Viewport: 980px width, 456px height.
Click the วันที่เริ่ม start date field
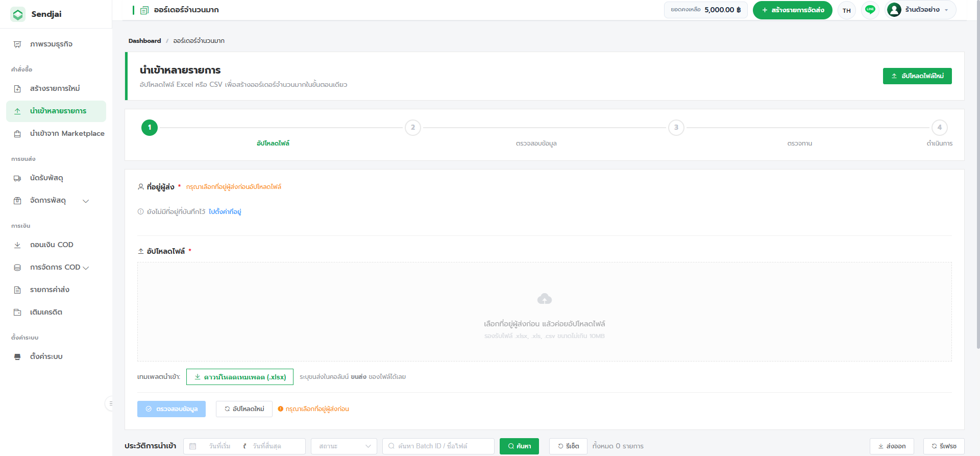point(220,446)
